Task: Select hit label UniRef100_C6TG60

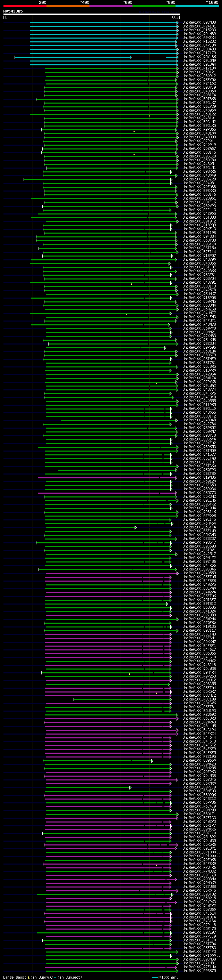Action: (199, 465)
